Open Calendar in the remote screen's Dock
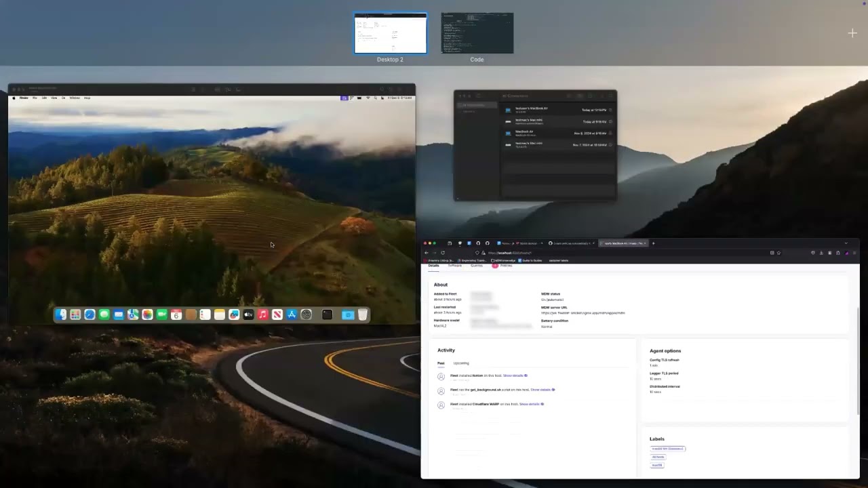This screenshot has width=868, height=488. pyautogui.click(x=176, y=314)
